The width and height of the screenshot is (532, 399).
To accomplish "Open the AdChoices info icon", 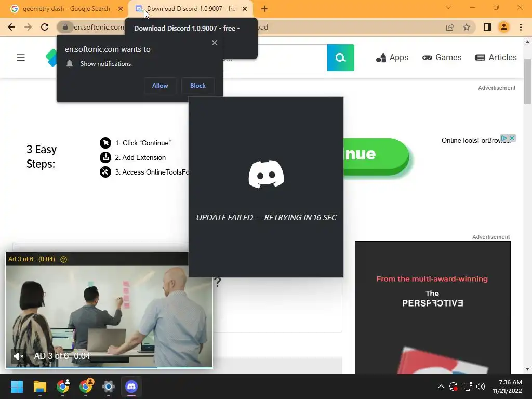I will point(504,138).
